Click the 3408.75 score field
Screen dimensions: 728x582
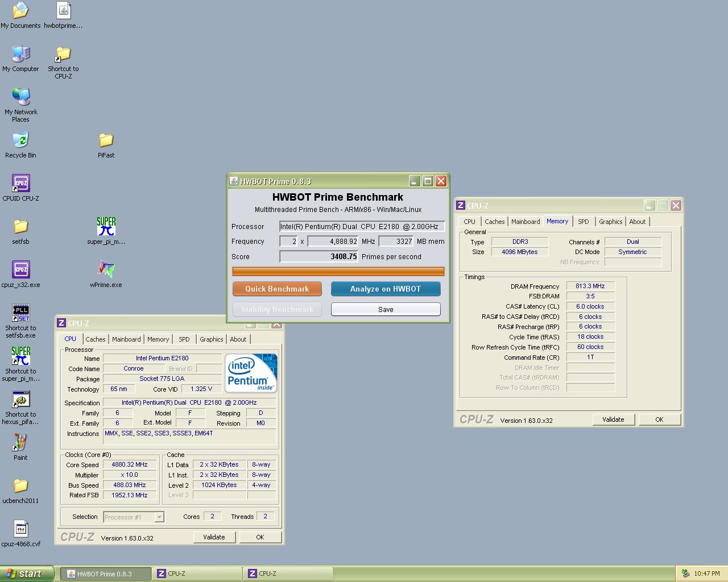click(x=319, y=257)
